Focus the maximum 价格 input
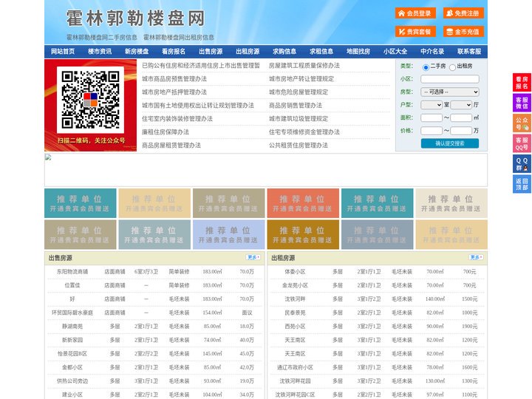The image size is (532, 399). click(461, 131)
